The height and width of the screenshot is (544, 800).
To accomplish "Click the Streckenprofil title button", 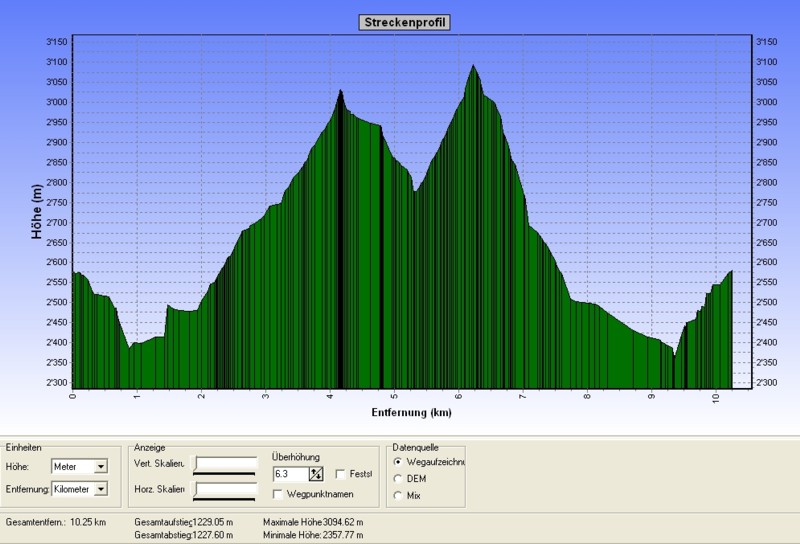I will [x=404, y=22].
